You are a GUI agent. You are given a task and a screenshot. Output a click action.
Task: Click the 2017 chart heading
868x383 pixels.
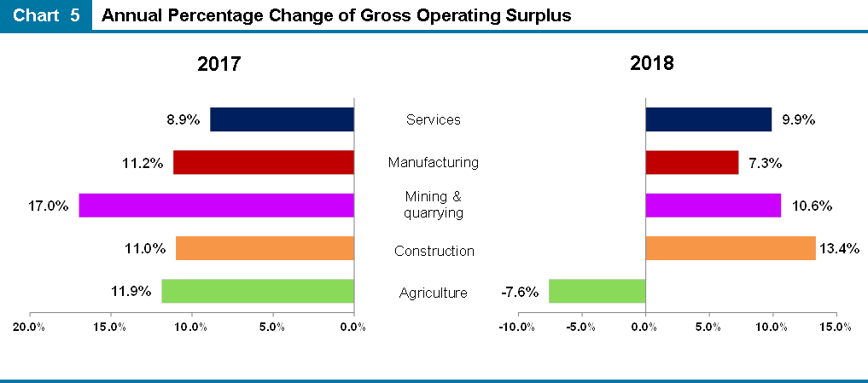pos(218,64)
